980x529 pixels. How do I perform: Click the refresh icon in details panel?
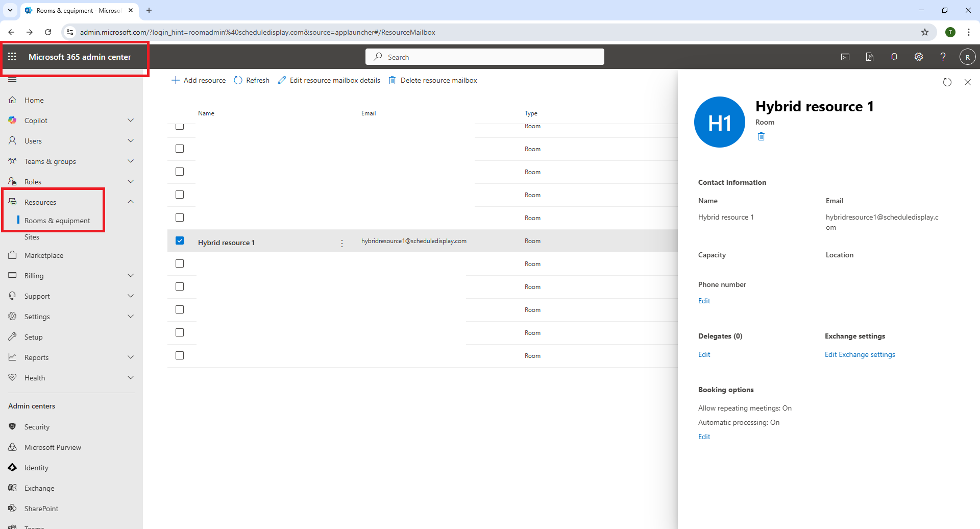point(947,82)
